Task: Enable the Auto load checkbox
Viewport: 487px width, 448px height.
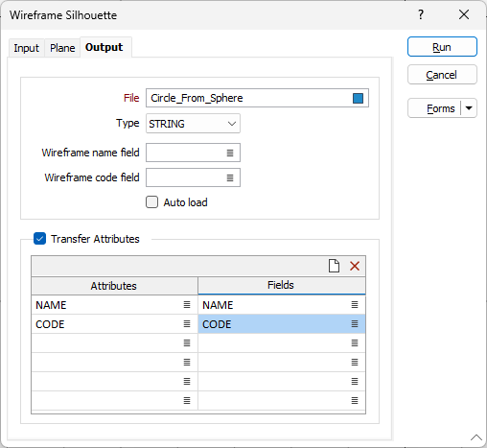Action: pyautogui.click(x=151, y=202)
